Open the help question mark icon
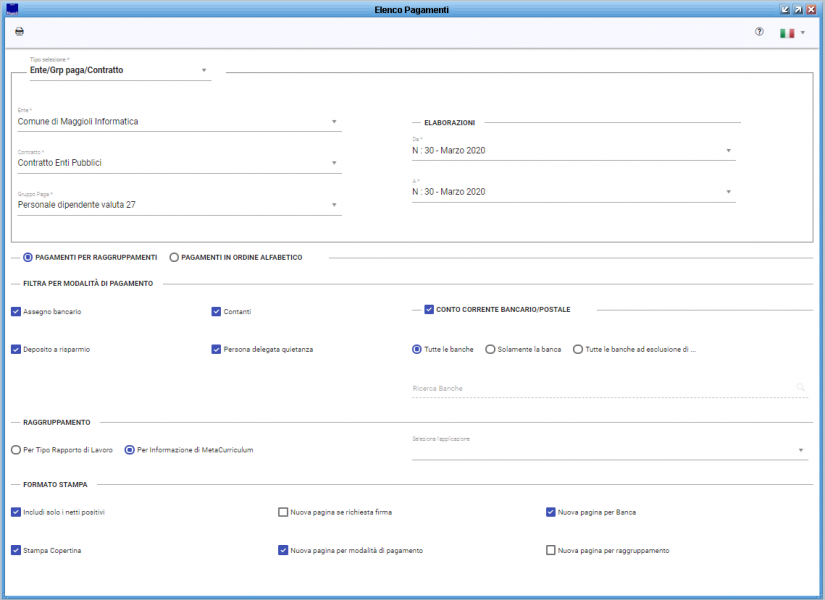The image size is (825, 600). click(759, 32)
